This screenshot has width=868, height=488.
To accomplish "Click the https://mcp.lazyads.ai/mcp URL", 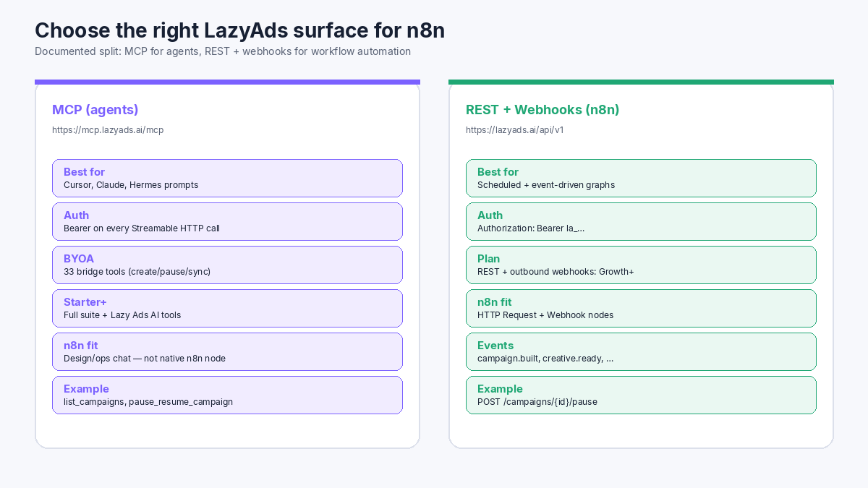I will click(108, 130).
